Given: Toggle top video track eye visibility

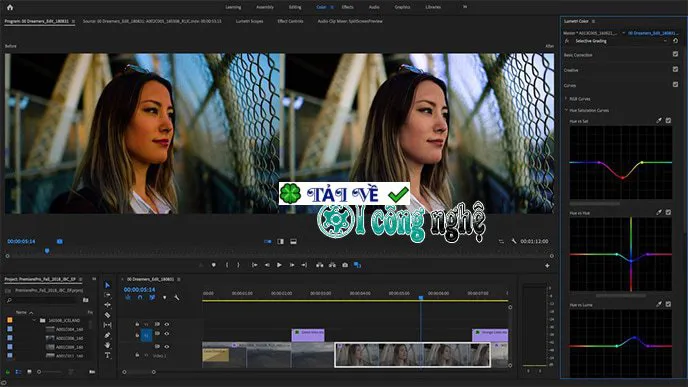Looking at the screenshot, I should point(167,324).
